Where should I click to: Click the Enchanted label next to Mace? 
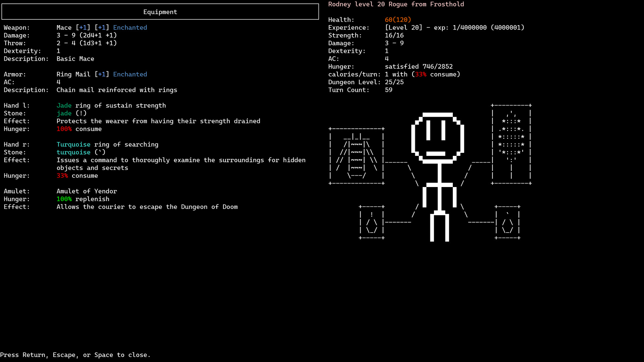pyautogui.click(x=130, y=27)
